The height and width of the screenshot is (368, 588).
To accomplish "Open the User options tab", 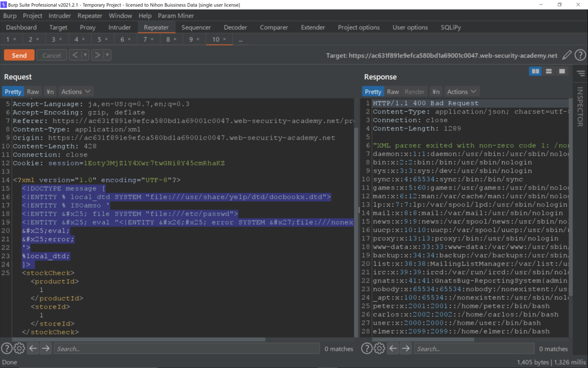I will coord(410,27).
